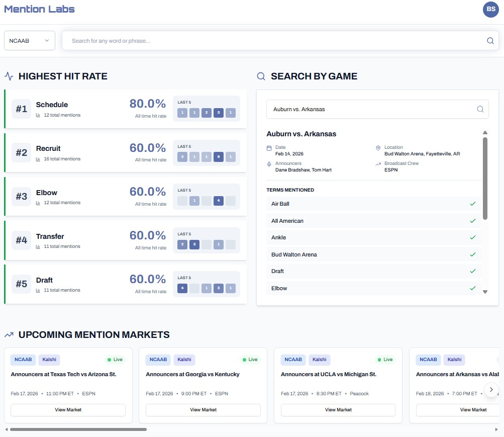Image resolution: width=504 pixels, height=437 pixels.
Task: Click the 80.0% hit rate for Schedule
Action: click(x=148, y=104)
